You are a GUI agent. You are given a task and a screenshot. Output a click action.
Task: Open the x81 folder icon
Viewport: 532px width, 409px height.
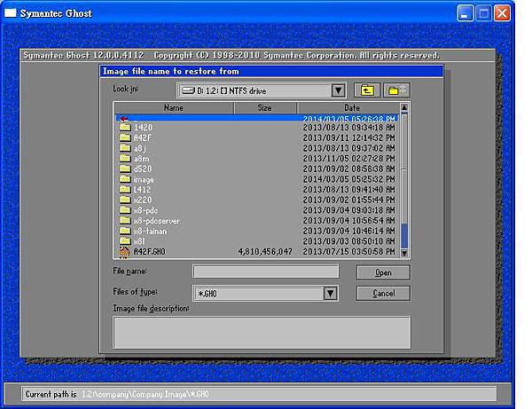(x=125, y=241)
